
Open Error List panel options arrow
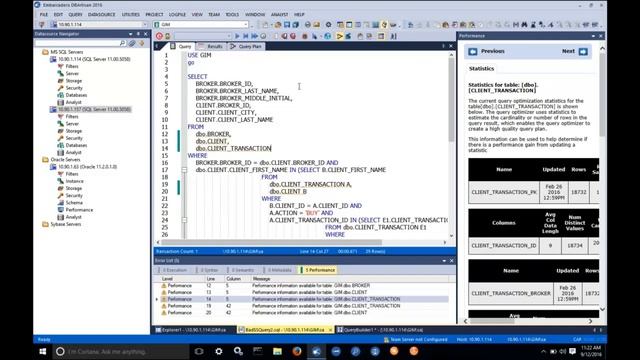[444, 260]
